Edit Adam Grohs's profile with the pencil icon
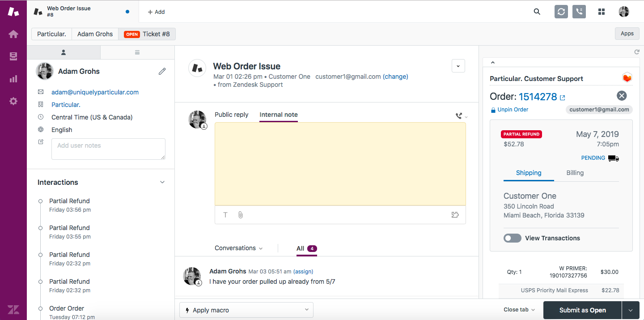 pyautogui.click(x=162, y=71)
